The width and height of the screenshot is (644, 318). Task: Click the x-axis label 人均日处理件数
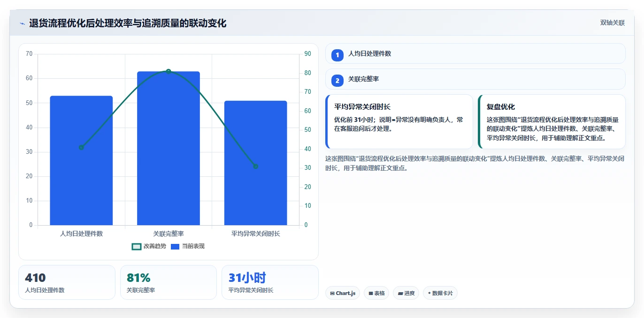[81, 234]
